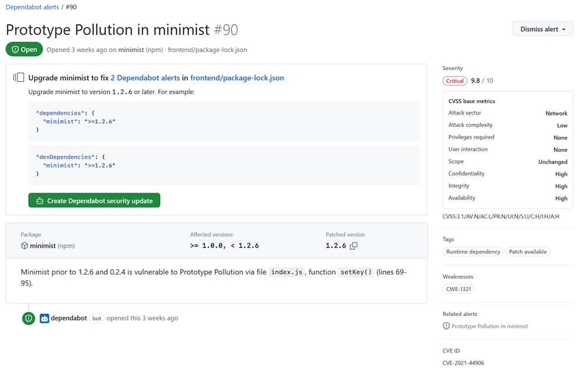This screenshot has width=588, height=373.
Task: Click the Patch available tag
Action: [527, 252]
